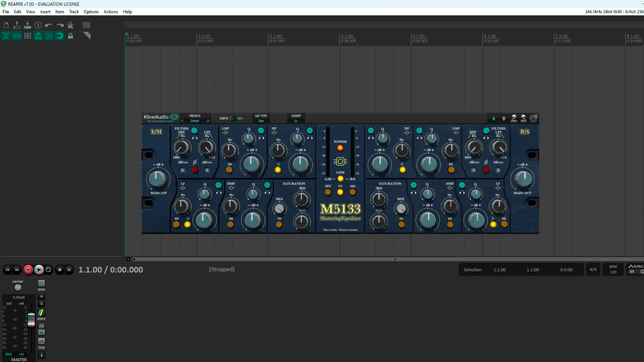
Task: Click the dashed rectangle toolbar icon
Action: pyautogui.click(x=87, y=25)
